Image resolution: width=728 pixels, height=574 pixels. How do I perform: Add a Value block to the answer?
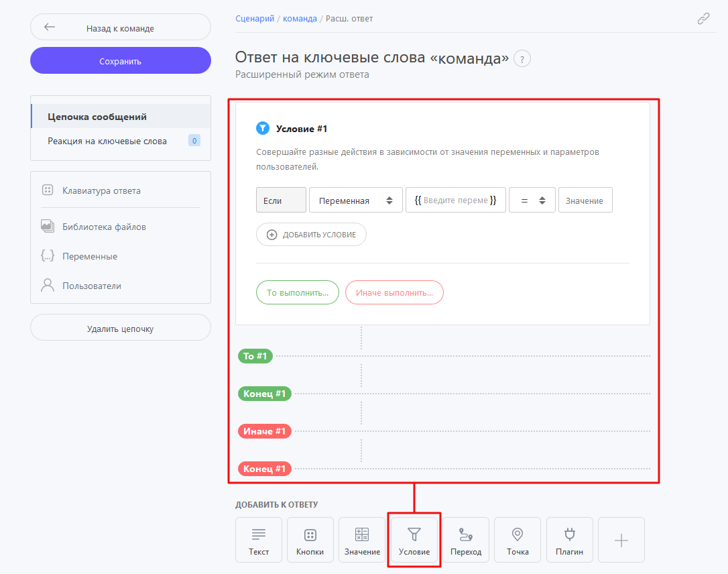click(x=362, y=540)
